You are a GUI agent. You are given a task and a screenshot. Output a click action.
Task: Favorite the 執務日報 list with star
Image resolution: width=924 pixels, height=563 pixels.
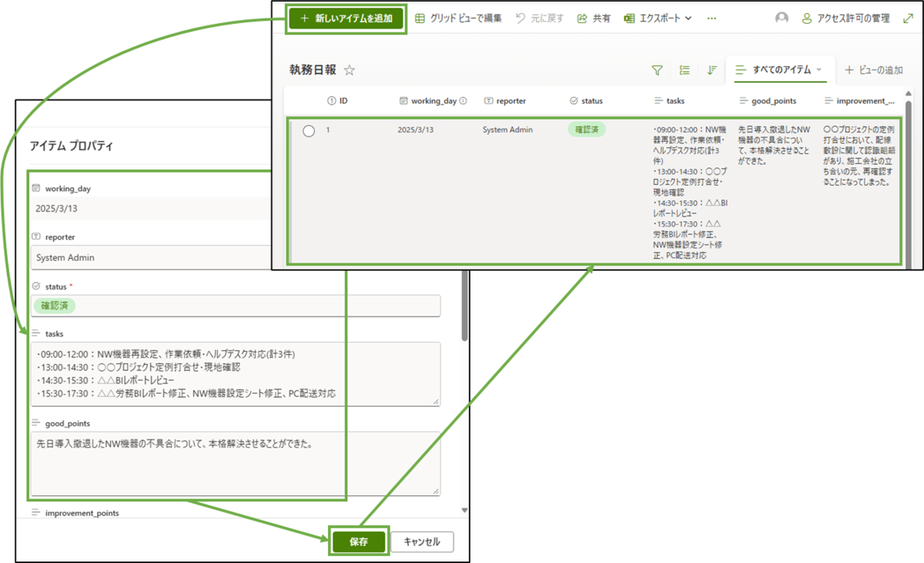point(350,70)
